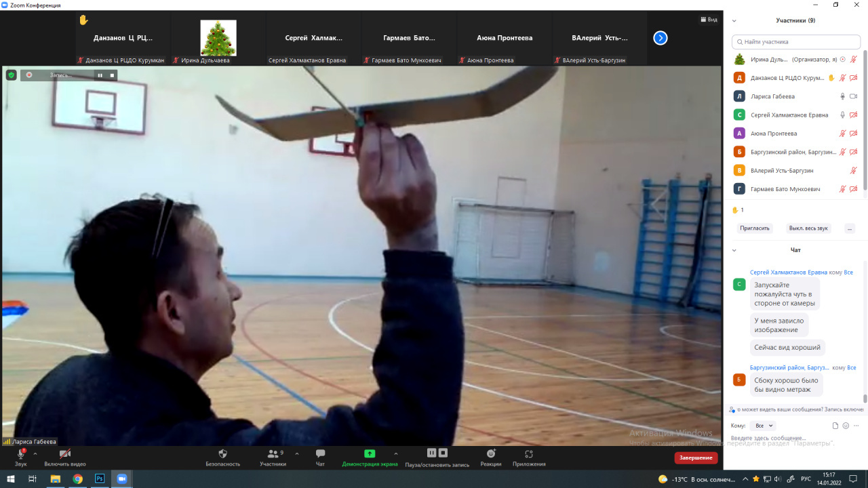Click the green encryption shield icon
The width and height of the screenshot is (868, 488).
[11, 75]
